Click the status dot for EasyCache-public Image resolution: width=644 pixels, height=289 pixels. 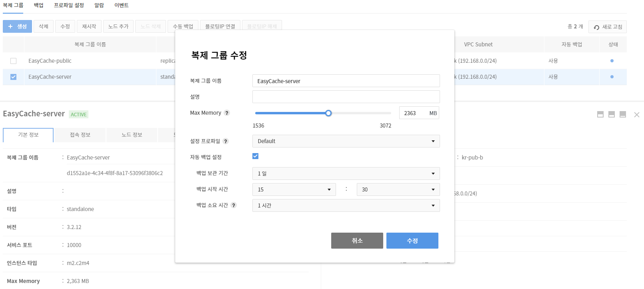tap(612, 61)
